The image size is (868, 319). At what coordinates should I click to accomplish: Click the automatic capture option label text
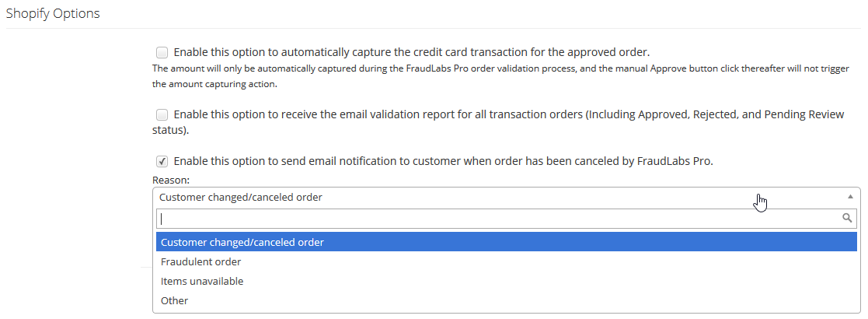pos(411,53)
